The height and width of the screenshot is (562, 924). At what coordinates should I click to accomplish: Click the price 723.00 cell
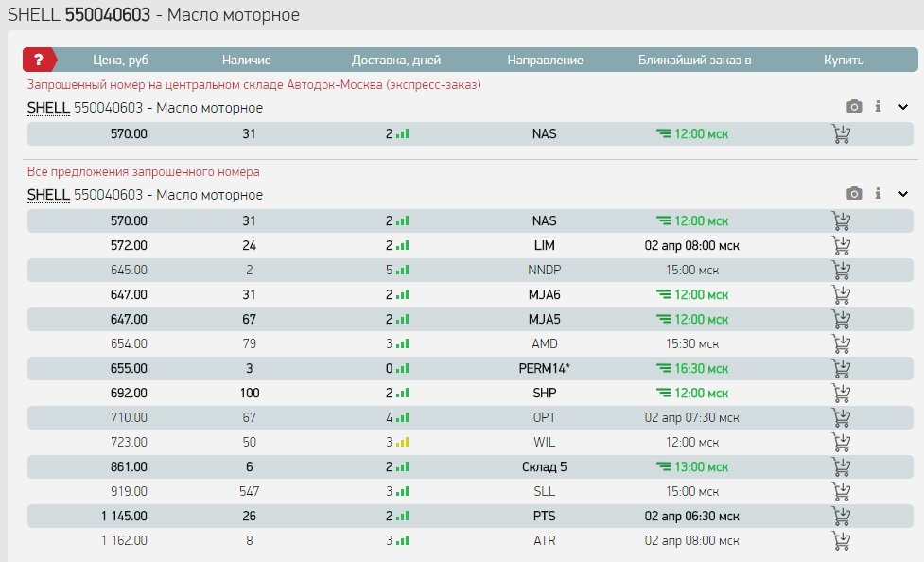pos(129,442)
